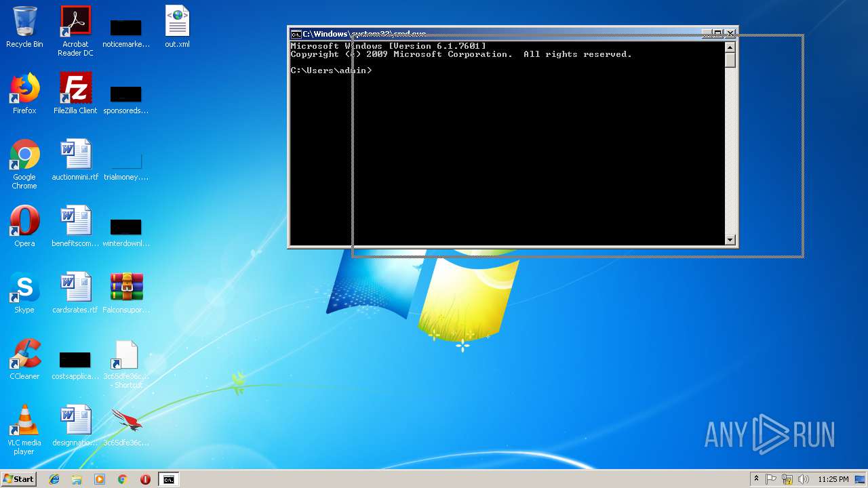Screen dimensions: 868x488
Task: Launch CCleaner desktop shortcut
Action: point(24,359)
